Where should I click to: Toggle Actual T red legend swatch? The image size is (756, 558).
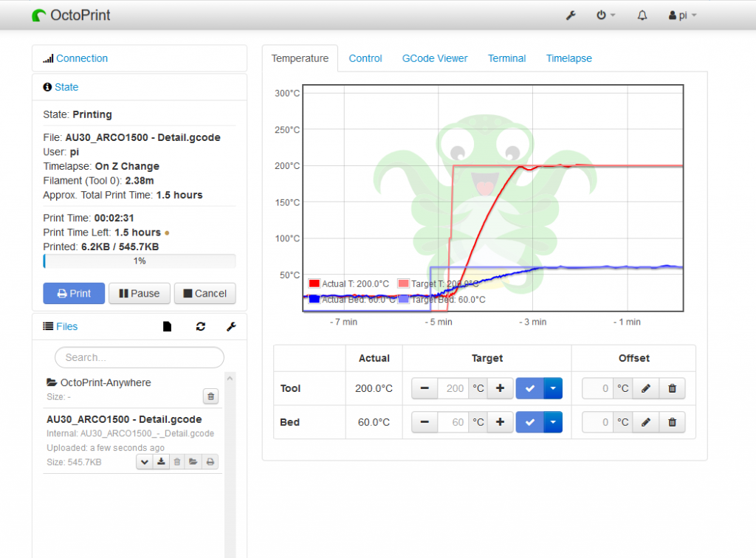pos(315,284)
